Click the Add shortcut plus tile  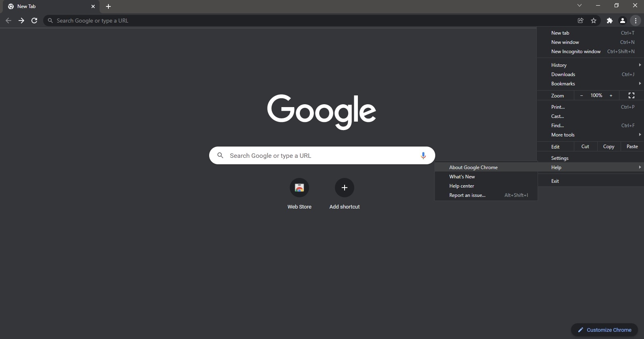coord(345,194)
